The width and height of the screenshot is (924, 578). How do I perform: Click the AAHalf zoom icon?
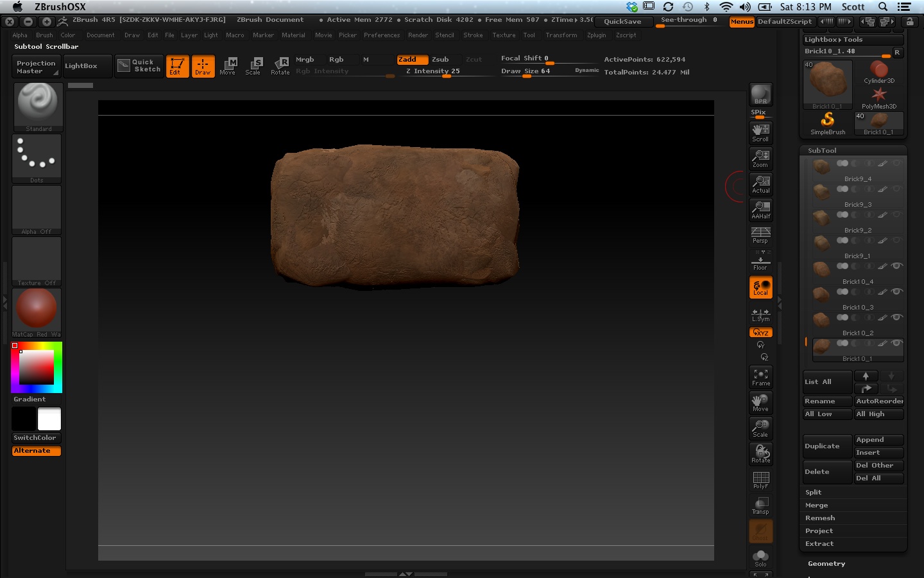(760, 209)
